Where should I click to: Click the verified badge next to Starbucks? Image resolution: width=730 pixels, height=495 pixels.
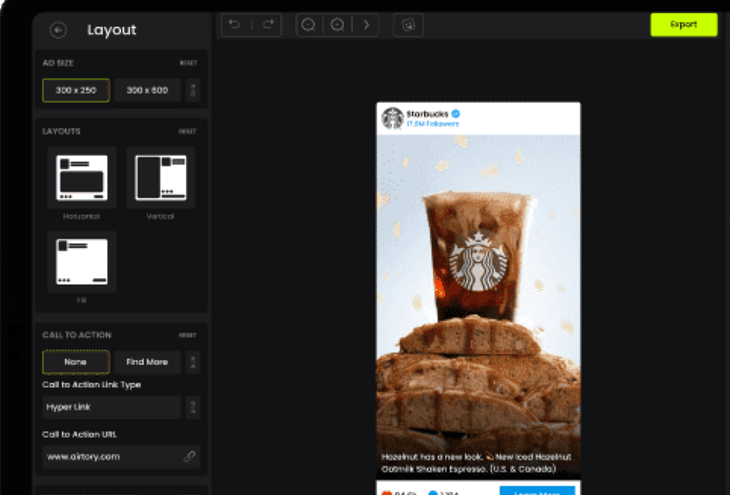[x=456, y=113]
